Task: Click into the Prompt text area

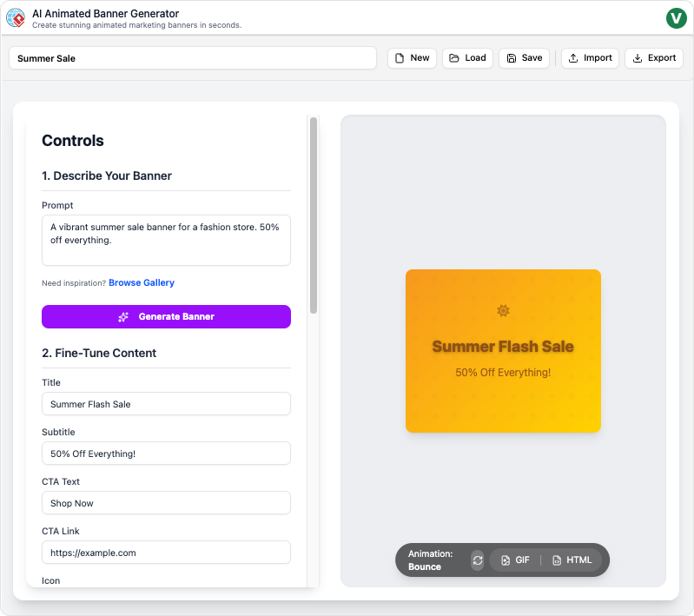Action: tap(166, 241)
